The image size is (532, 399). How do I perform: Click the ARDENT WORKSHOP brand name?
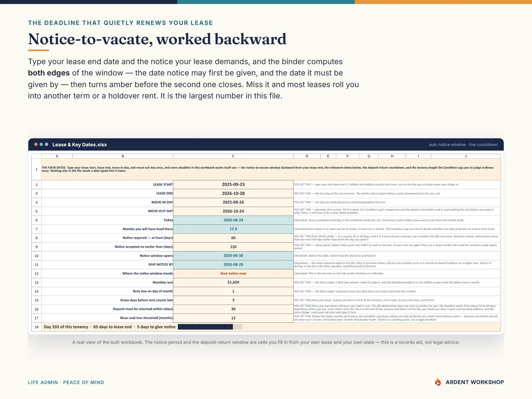click(x=475, y=382)
